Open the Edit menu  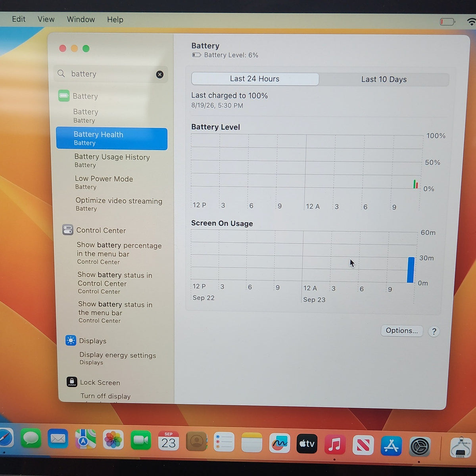[x=19, y=19]
